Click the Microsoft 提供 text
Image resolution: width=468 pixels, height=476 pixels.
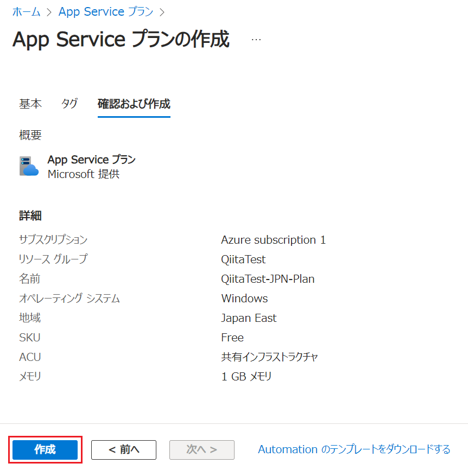click(84, 174)
